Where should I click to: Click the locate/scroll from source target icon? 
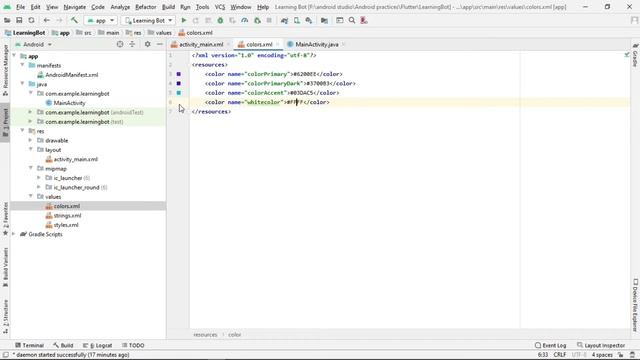point(120,44)
